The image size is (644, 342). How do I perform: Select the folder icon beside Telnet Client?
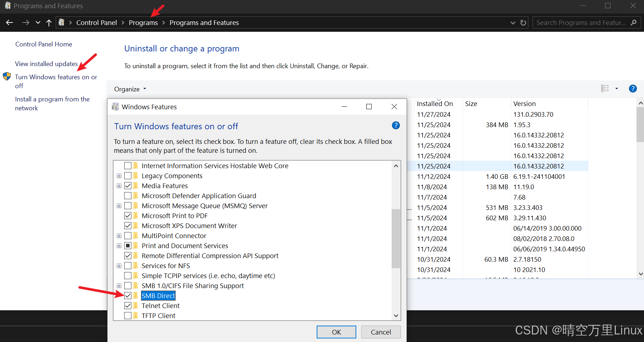tap(136, 306)
